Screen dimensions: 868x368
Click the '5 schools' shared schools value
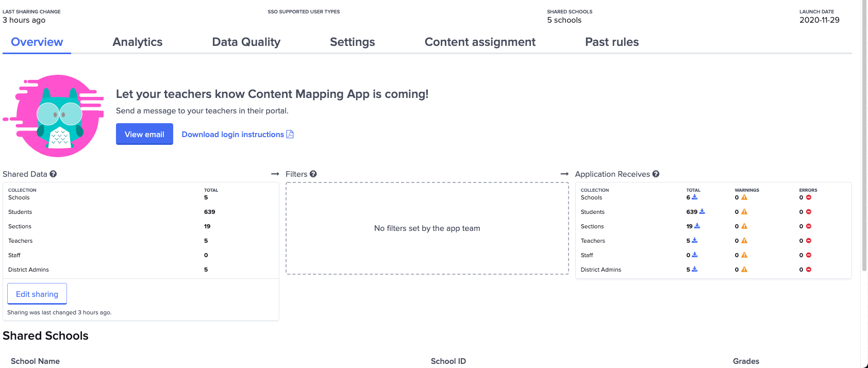pyautogui.click(x=564, y=20)
